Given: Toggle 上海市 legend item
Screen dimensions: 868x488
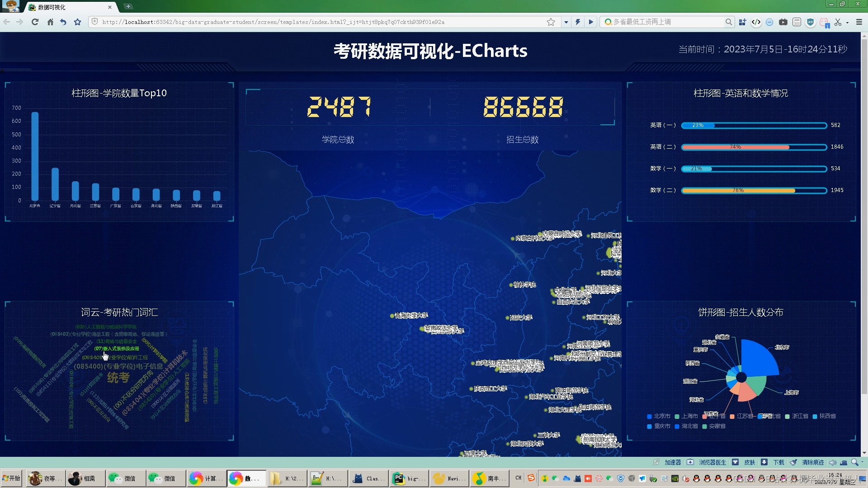Looking at the screenshot, I should pos(686,416).
